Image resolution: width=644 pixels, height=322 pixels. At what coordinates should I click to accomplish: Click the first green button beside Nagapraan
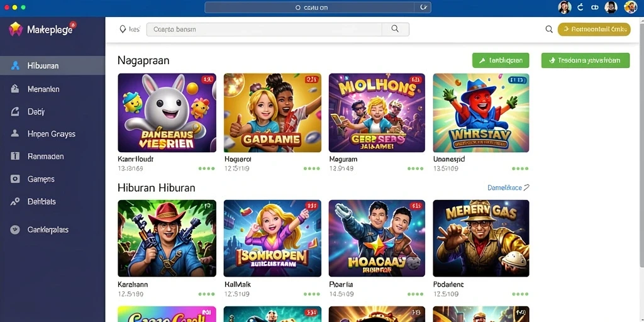(x=501, y=60)
